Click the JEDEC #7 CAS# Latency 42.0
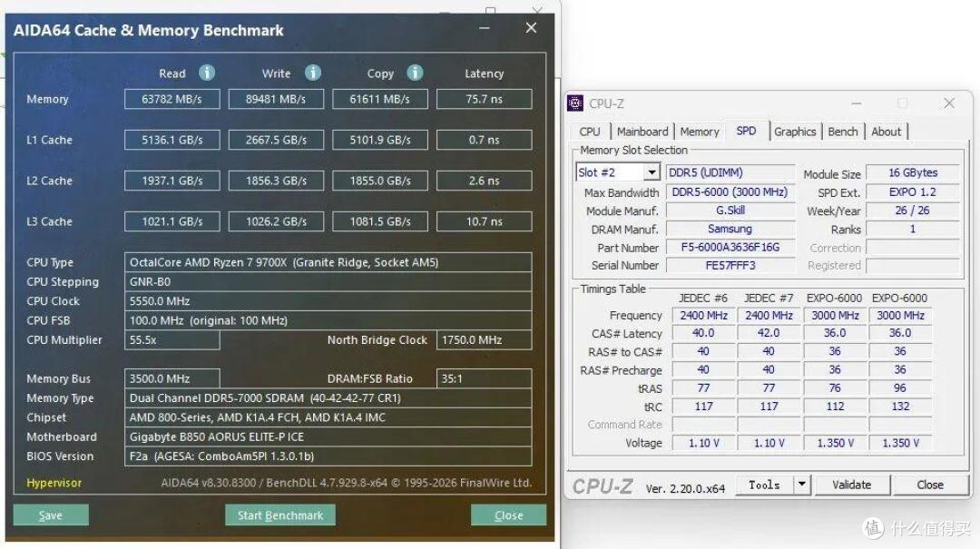Image resolution: width=980 pixels, height=549 pixels. point(769,333)
